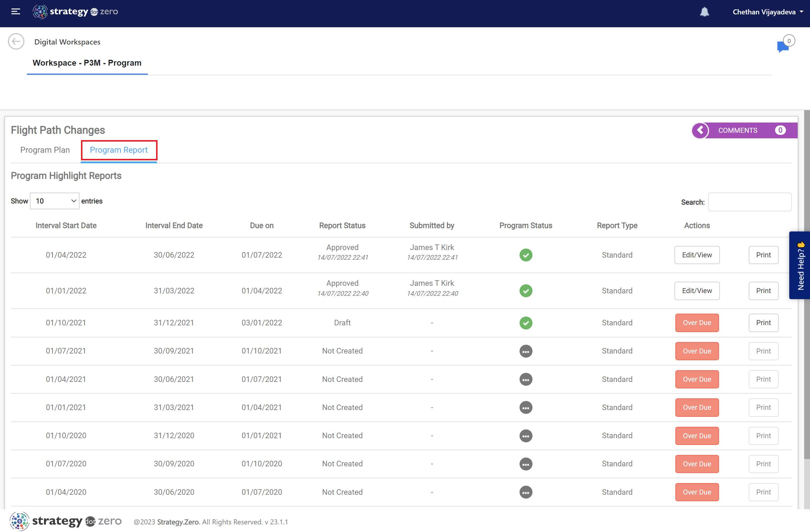Sort by Report Status column
Image resolution: width=810 pixels, height=532 pixels.
pos(342,225)
